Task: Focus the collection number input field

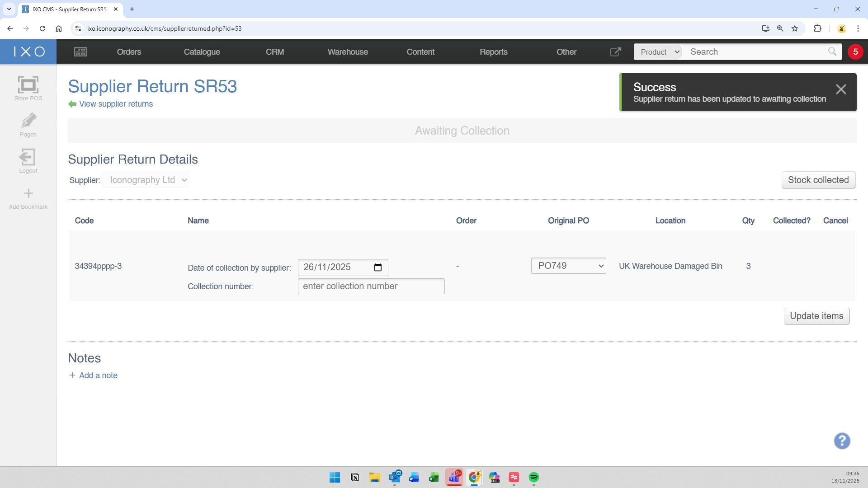Action: coord(371,286)
